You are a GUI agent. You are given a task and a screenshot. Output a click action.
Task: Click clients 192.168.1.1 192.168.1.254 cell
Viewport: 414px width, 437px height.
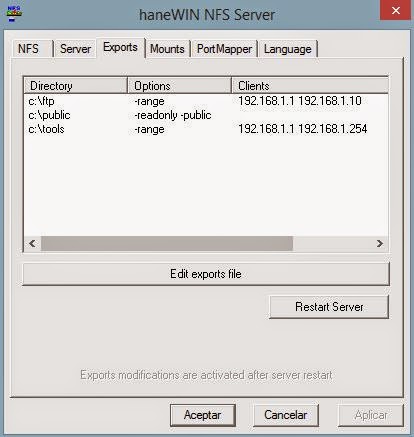point(303,129)
